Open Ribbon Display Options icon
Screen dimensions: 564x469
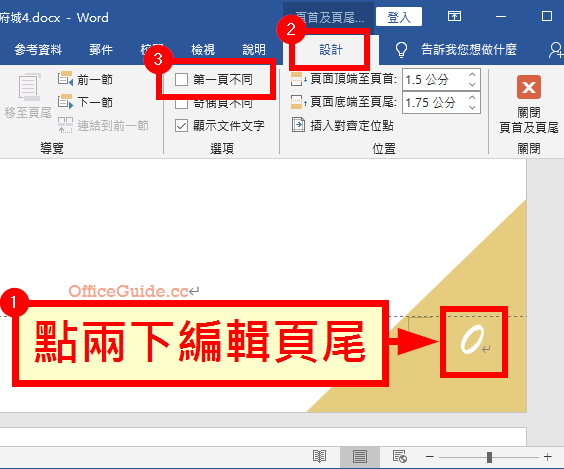pyautogui.click(x=454, y=17)
